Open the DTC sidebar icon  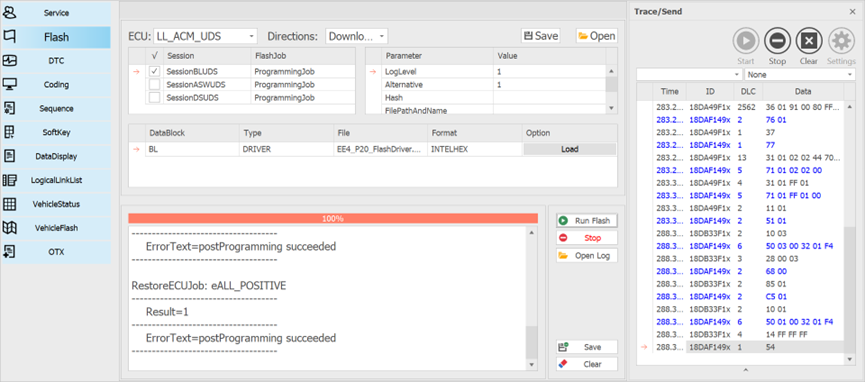tap(10, 61)
